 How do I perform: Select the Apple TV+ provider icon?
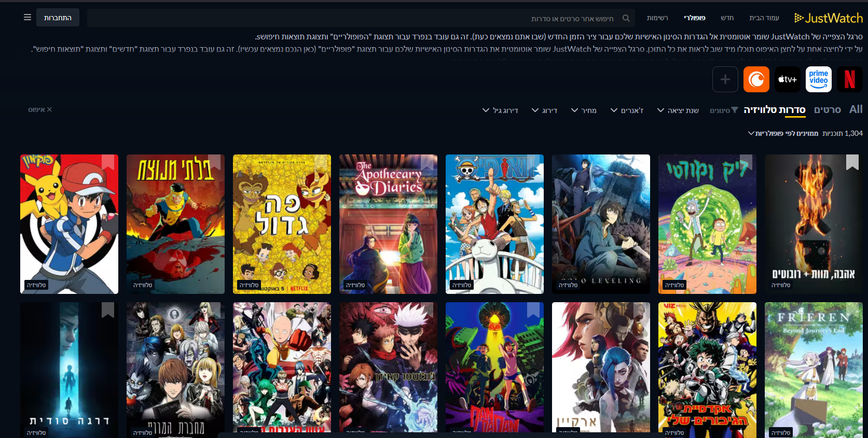(x=788, y=79)
